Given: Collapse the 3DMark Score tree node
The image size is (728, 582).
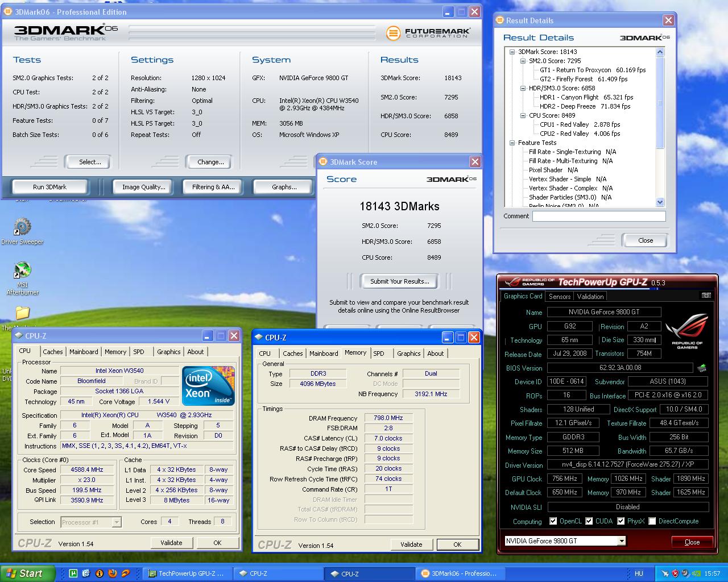Looking at the screenshot, I should pos(512,52).
